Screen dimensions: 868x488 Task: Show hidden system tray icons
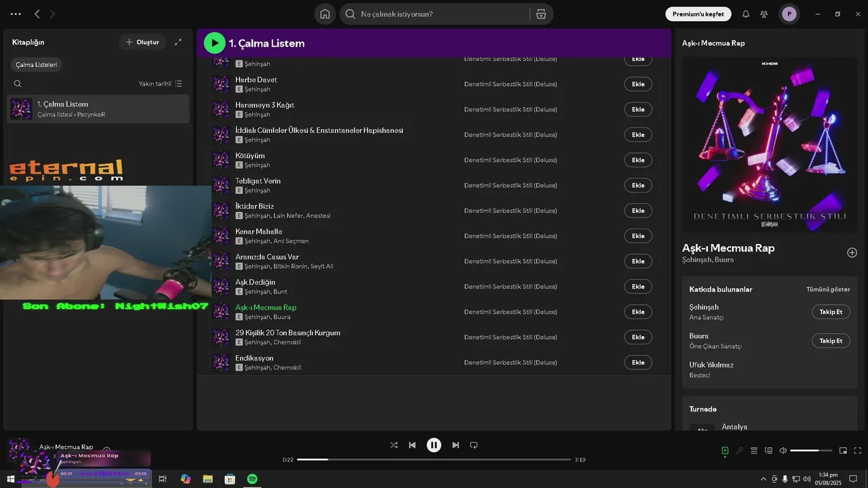pyautogui.click(x=764, y=479)
